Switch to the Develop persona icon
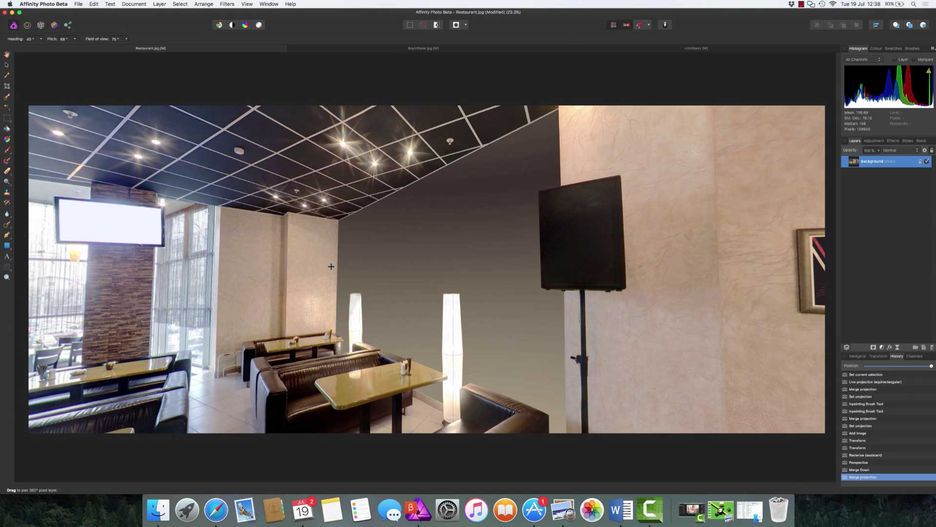The width and height of the screenshot is (936, 527). 41,25
